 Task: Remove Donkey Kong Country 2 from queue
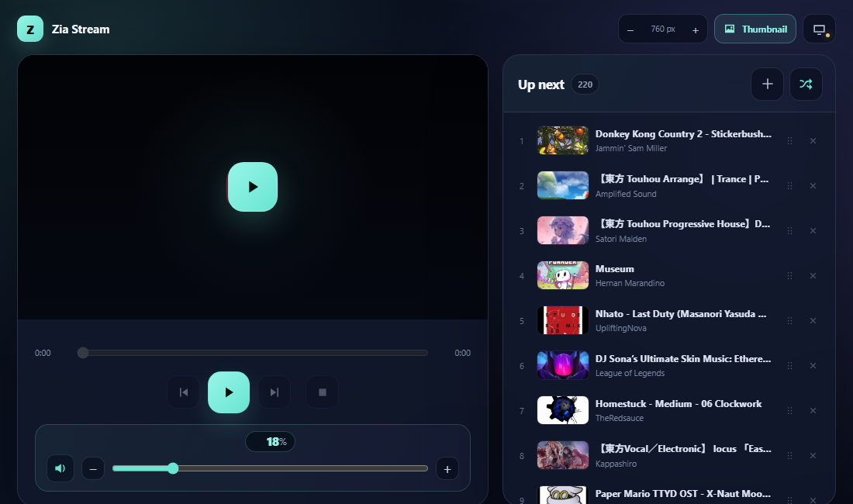813,141
